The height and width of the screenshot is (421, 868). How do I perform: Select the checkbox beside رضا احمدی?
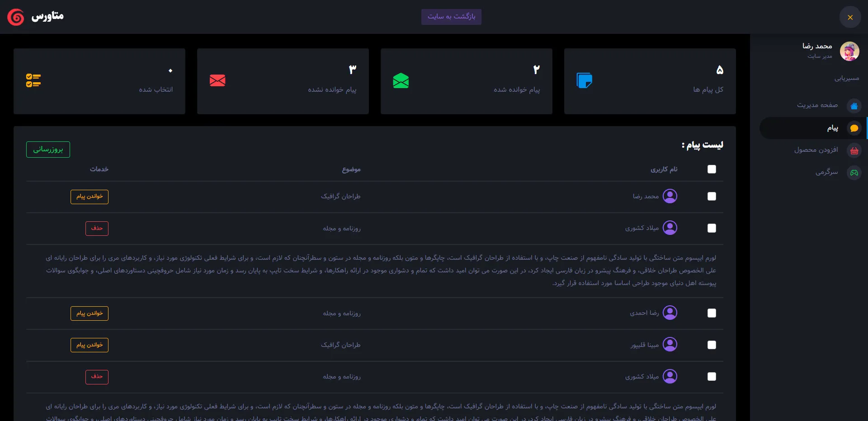pyautogui.click(x=712, y=313)
